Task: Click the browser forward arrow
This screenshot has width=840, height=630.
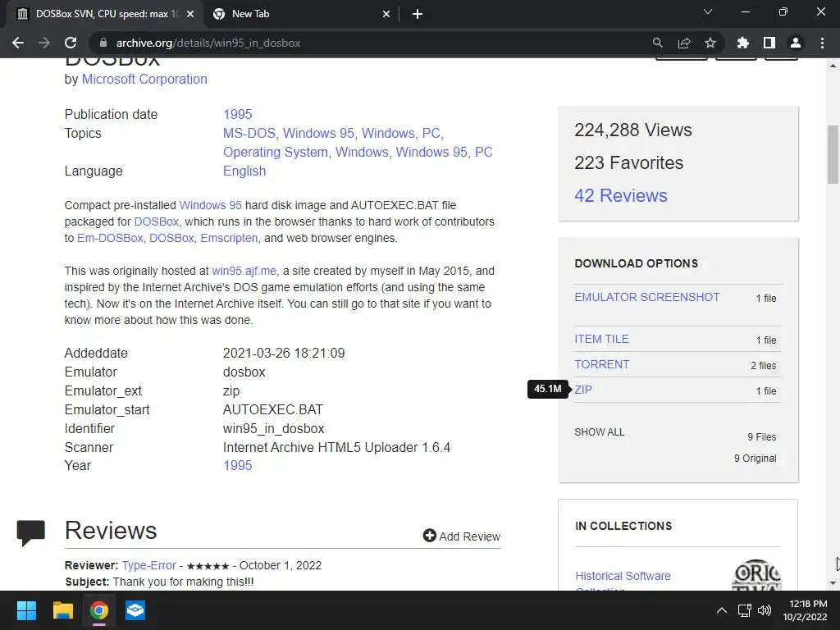Action: [44, 43]
